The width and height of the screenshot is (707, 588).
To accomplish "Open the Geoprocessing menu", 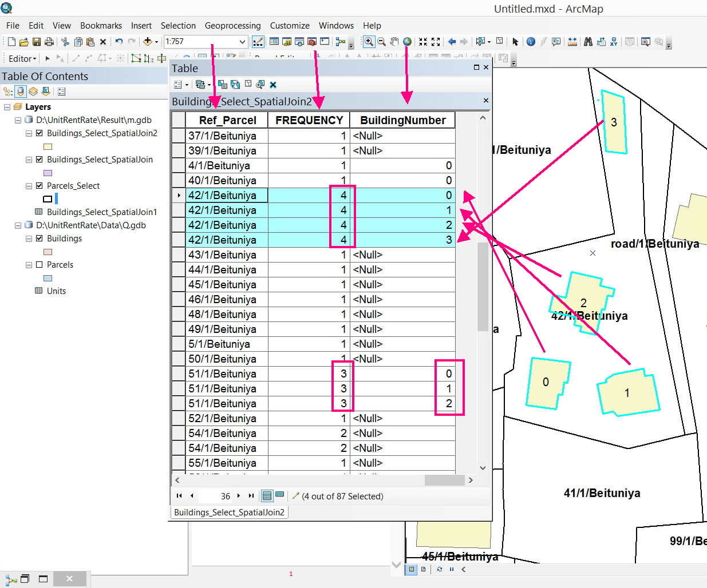I will 232,26.
